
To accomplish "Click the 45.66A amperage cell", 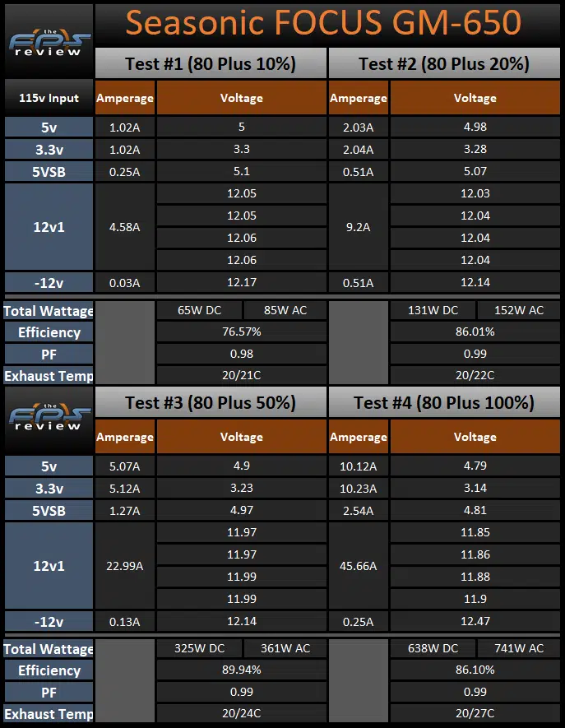I will (358, 566).
